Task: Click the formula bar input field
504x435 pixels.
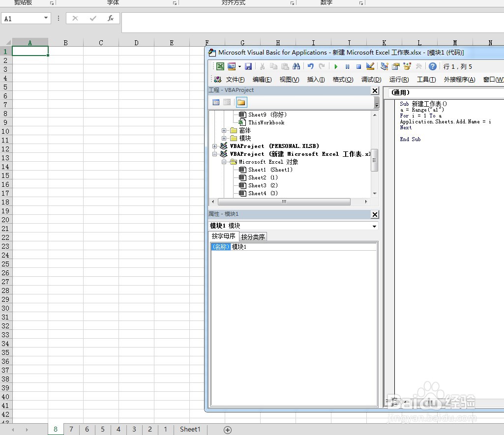Action: click(312, 23)
